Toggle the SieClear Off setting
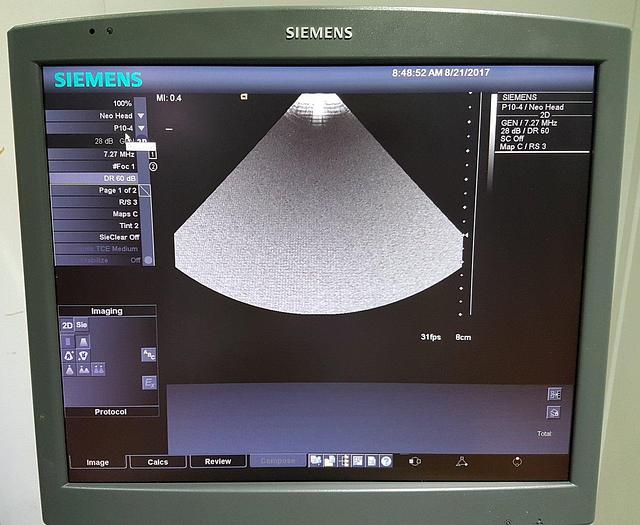Screen dimensions: 640x525 97,237
